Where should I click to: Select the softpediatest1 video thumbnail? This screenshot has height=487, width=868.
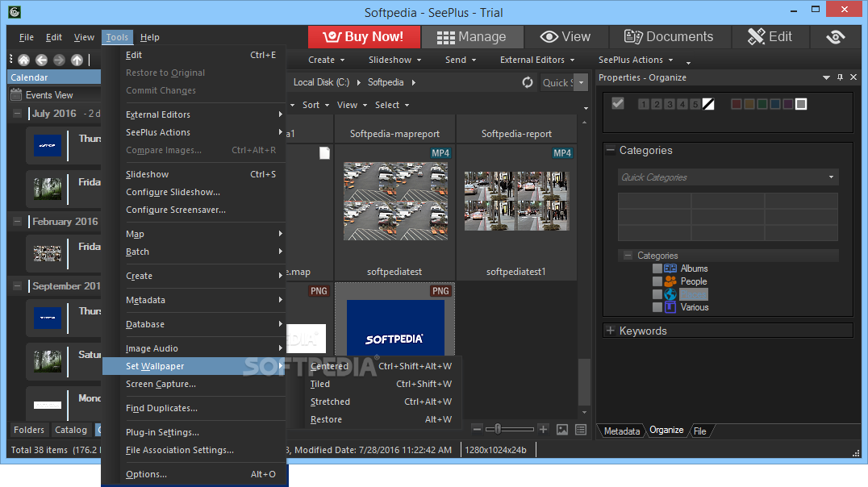click(x=516, y=201)
